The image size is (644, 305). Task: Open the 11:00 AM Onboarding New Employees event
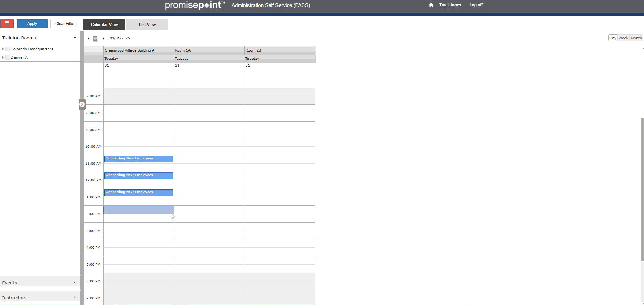(138, 159)
